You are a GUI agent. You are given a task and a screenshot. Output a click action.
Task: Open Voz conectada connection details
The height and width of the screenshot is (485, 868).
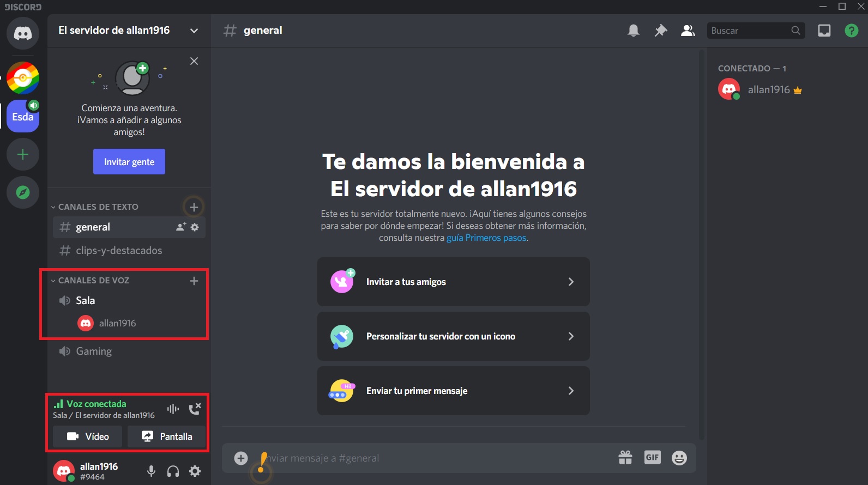(90, 404)
